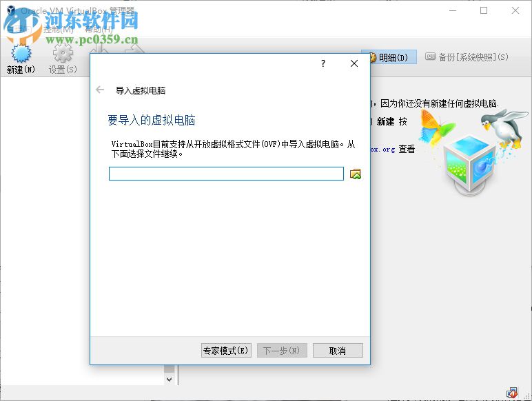Image resolution: width=532 pixels, height=401 pixels.
Task: Go back using the dialog's arrow icon
Action: pos(100,90)
